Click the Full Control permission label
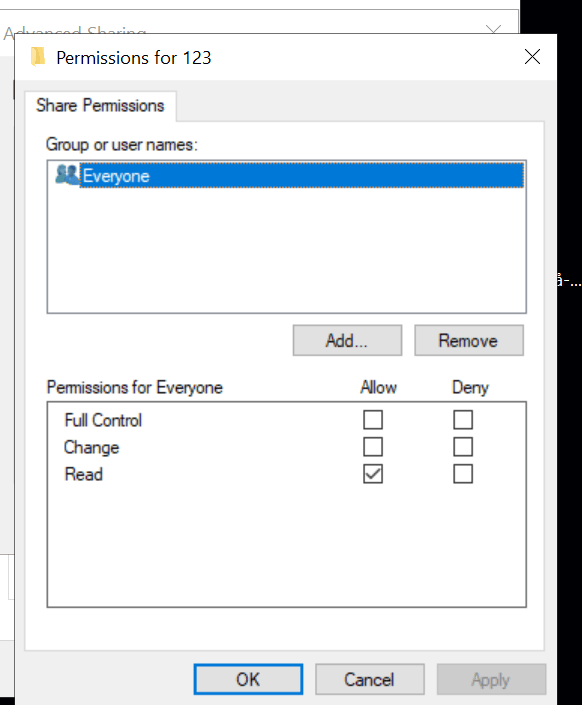This screenshot has width=582, height=705. click(103, 420)
